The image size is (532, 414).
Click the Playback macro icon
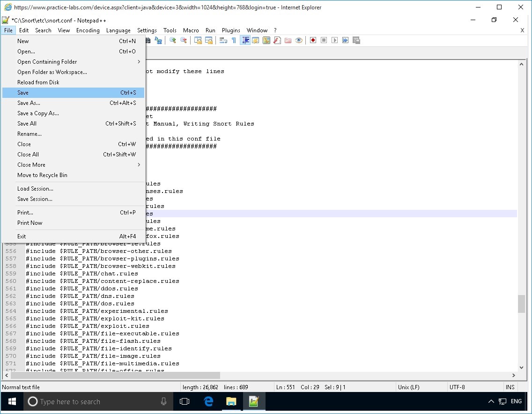334,41
